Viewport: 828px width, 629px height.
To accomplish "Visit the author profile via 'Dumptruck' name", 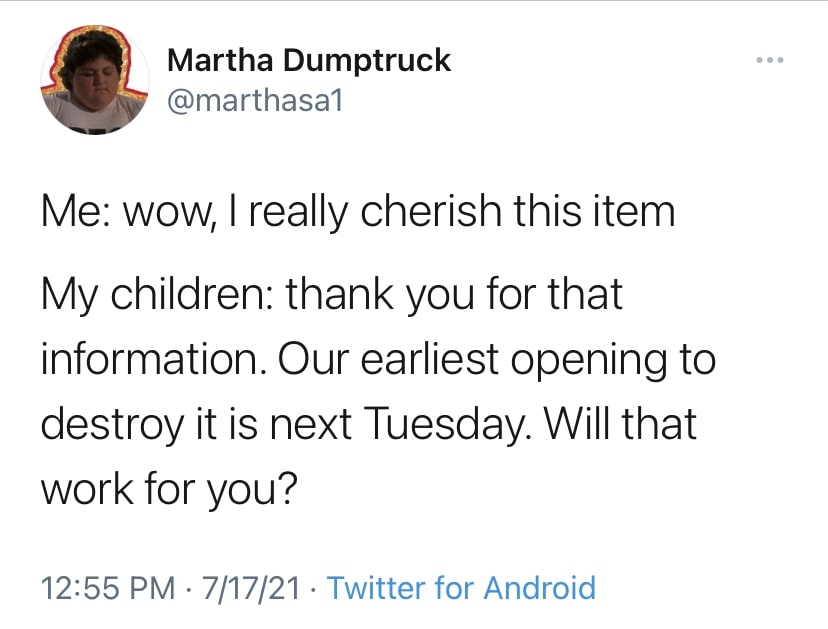I will (367, 60).
